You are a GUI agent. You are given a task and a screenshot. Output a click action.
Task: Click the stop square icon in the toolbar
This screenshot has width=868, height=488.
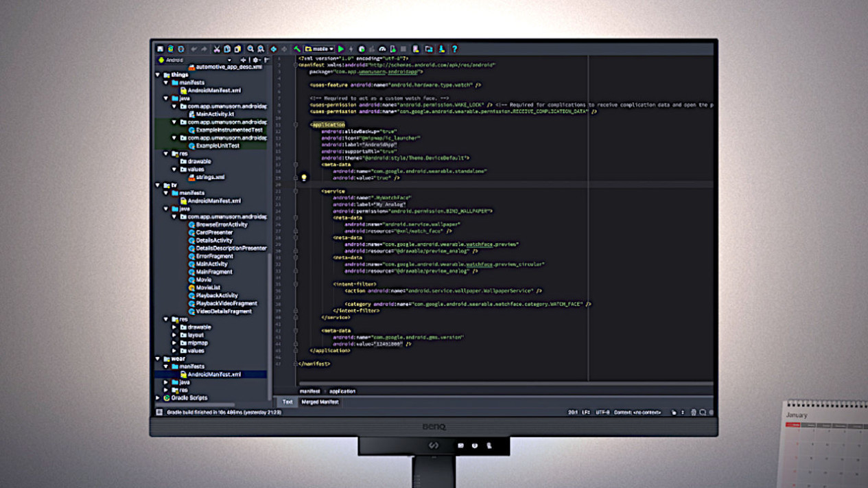pyautogui.click(x=403, y=49)
